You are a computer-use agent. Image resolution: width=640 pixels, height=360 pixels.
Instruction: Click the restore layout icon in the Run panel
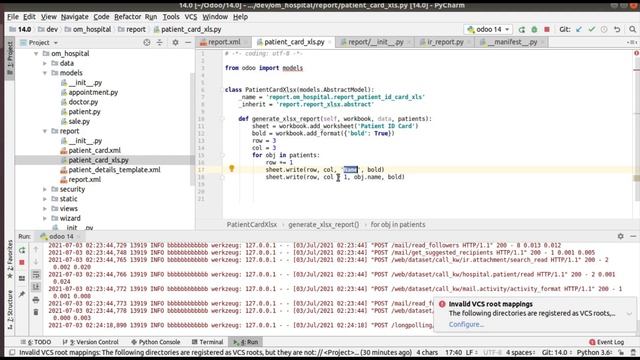(22, 278)
